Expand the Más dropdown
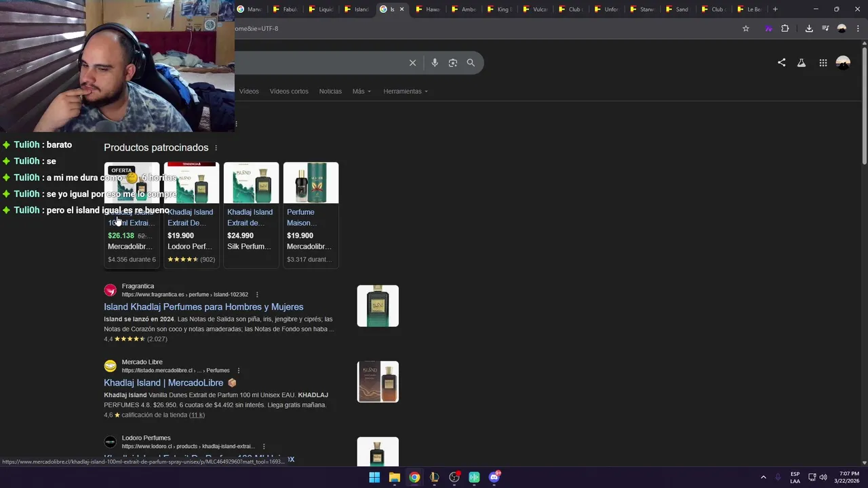The width and height of the screenshot is (868, 488). (x=361, y=91)
